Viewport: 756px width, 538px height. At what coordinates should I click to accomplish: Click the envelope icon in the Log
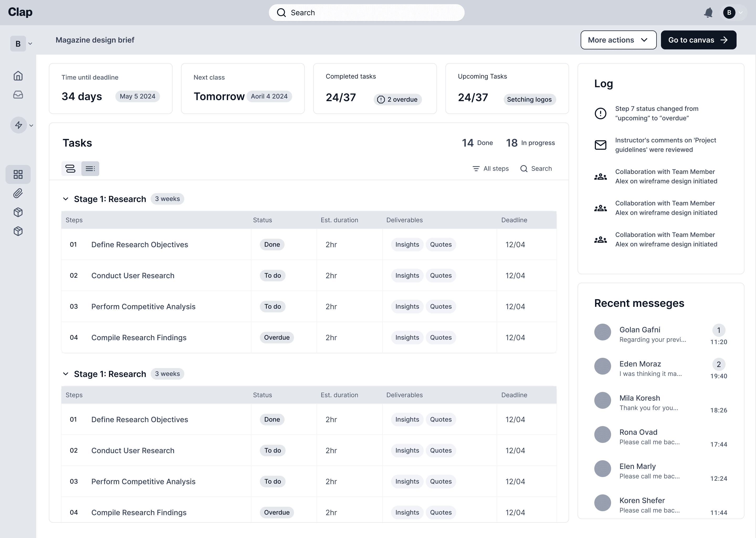click(600, 145)
